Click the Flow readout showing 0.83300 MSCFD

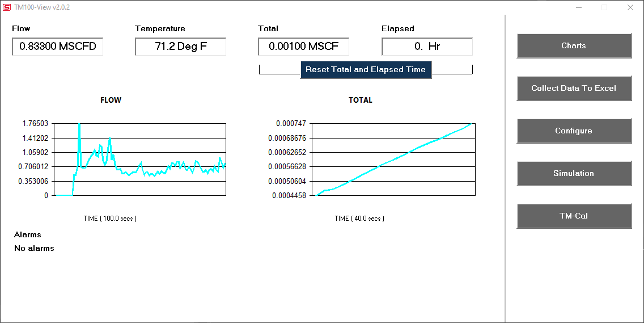[57, 47]
